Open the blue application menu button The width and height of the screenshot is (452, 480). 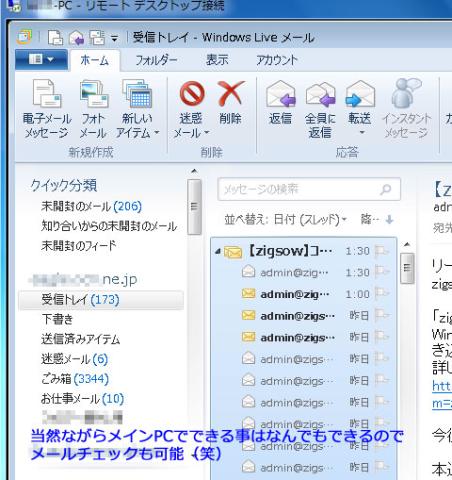41,60
